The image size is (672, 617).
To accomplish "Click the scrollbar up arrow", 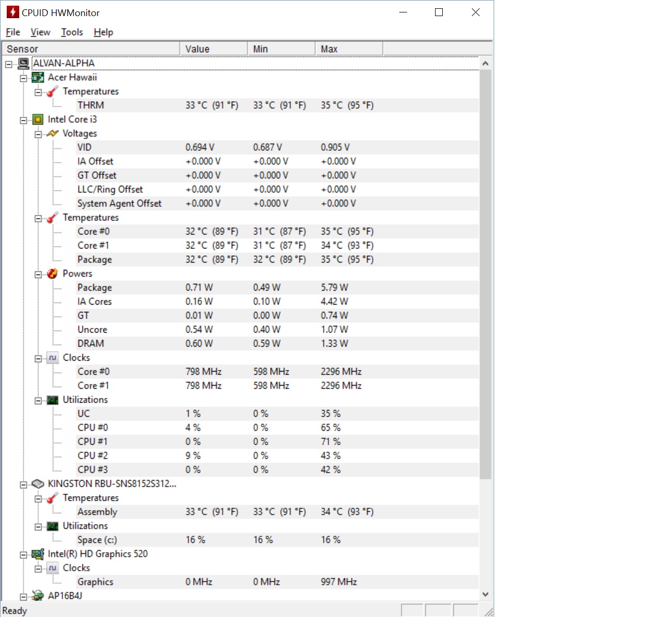I will tap(485, 63).
